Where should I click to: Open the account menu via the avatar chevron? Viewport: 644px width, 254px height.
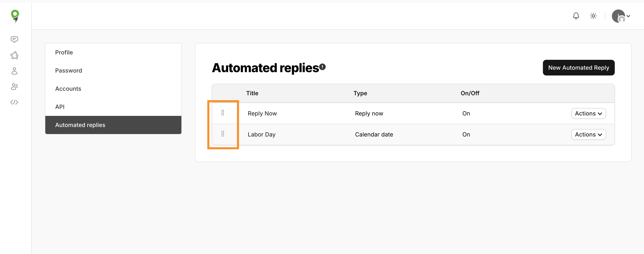click(629, 16)
